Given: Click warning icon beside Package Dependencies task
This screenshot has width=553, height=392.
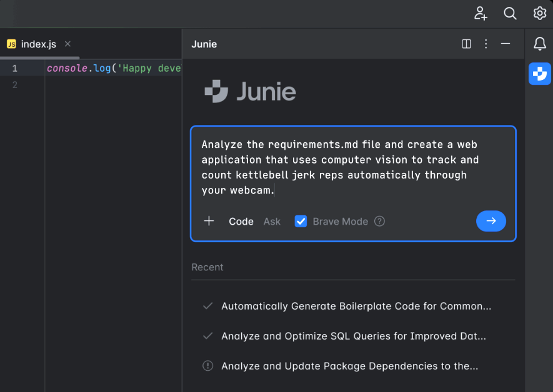Looking at the screenshot, I should [207, 366].
